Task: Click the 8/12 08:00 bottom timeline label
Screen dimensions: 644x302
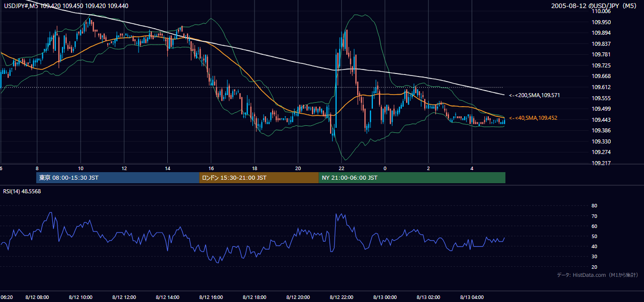Action: click(x=37, y=297)
